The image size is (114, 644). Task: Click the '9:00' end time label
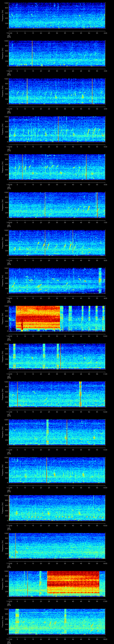pos(105,298)
